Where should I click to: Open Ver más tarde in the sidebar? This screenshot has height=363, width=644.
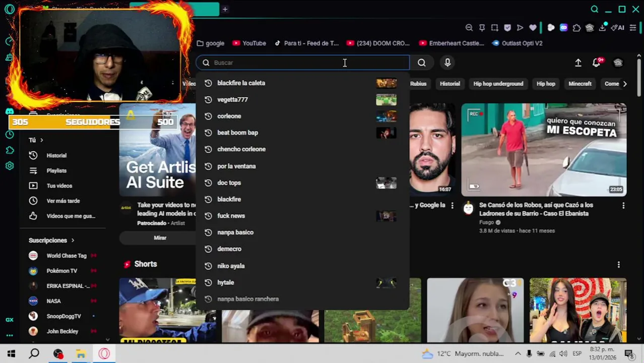[x=63, y=201]
